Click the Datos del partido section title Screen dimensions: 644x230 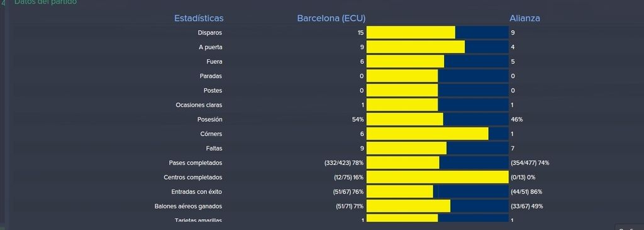click(x=45, y=2)
